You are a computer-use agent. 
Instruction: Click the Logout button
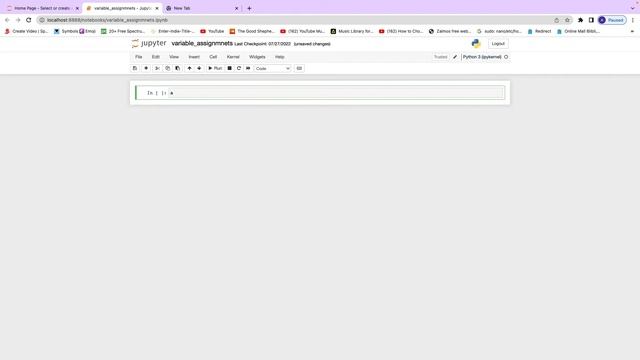point(498,44)
